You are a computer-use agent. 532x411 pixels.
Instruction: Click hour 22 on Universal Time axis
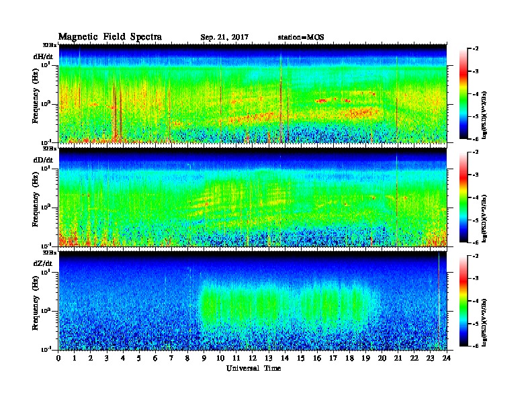click(x=414, y=358)
